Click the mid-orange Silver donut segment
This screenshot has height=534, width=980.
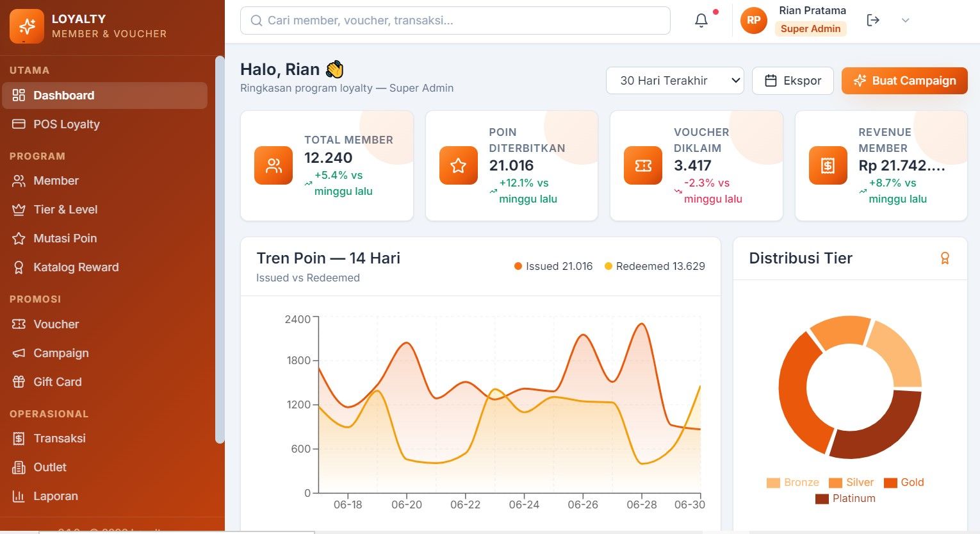coord(841,331)
